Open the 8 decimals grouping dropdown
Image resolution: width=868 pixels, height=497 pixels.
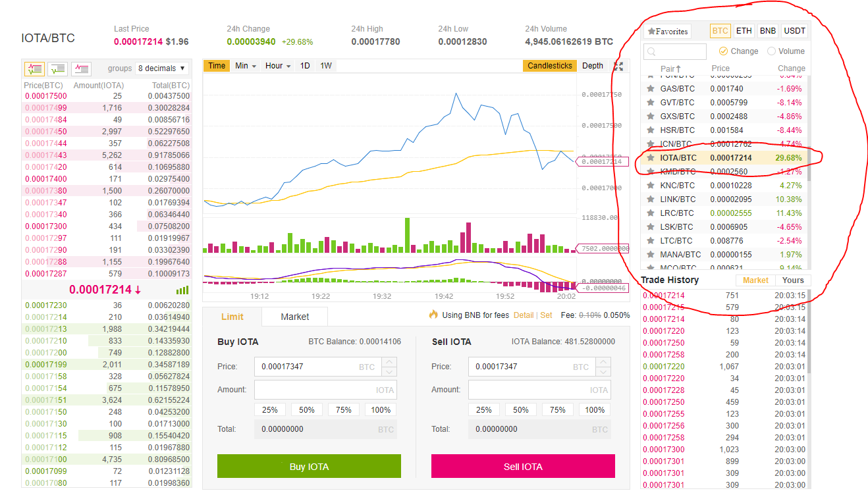[x=162, y=68]
